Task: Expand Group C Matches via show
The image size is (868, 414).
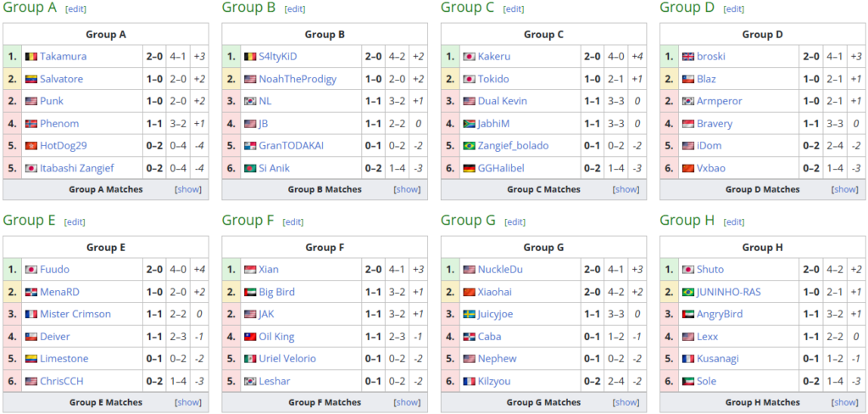Action: coord(626,189)
